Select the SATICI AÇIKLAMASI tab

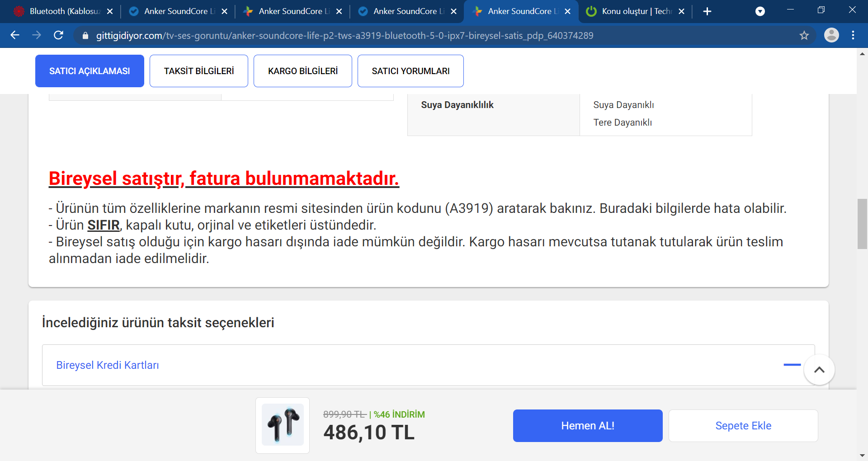point(90,71)
